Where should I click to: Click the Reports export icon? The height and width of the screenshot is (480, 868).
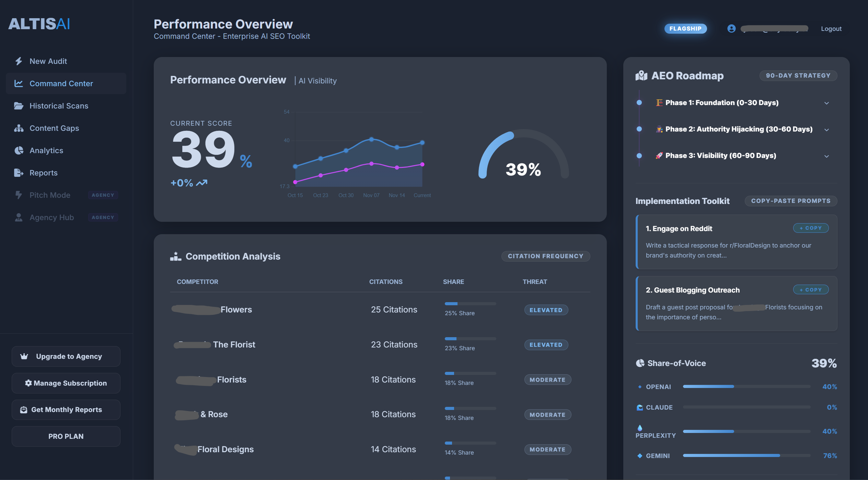19,173
